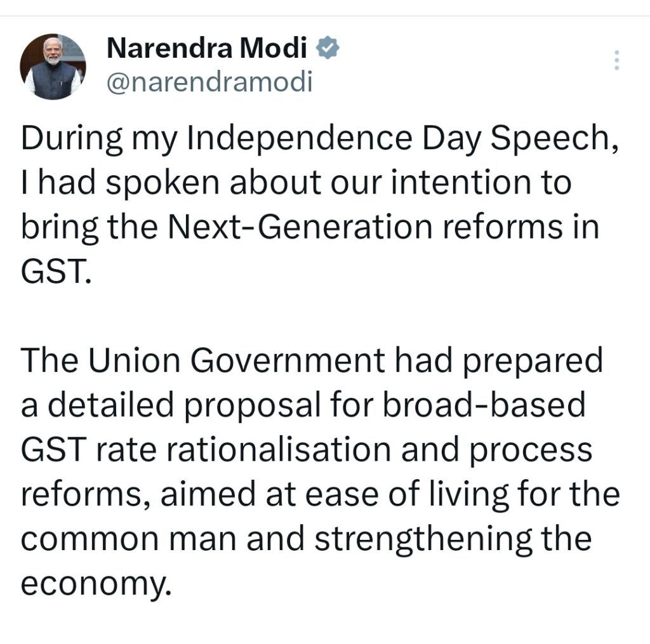Click the Narendra Modi display name
This screenshot has width=650, height=644.
tap(206, 49)
